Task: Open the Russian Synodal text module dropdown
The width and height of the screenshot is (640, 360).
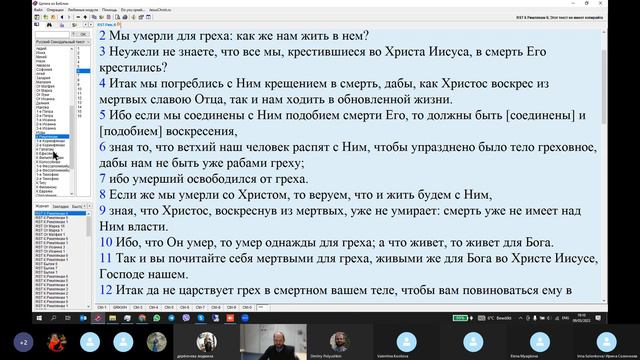Action: click(62, 42)
